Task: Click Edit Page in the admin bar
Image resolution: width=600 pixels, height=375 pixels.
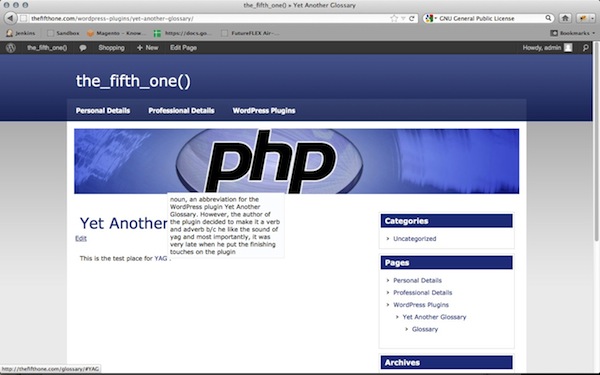Action: [x=183, y=48]
